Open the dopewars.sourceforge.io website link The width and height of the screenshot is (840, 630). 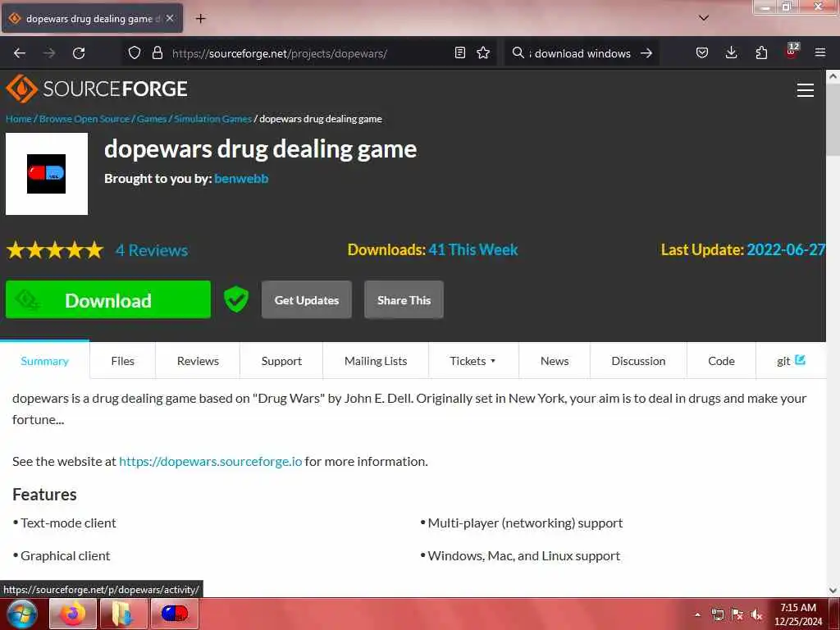coord(211,461)
